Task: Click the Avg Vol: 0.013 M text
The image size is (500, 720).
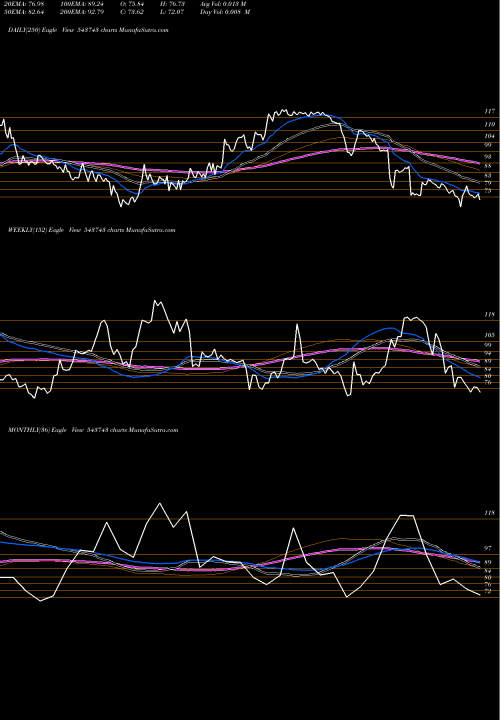Action: (223, 4)
